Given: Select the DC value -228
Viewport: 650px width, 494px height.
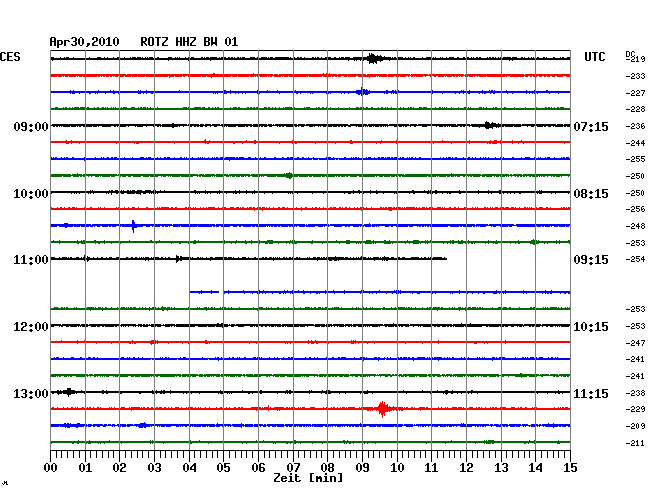Looking at the screenshot, I should point(635,109).
